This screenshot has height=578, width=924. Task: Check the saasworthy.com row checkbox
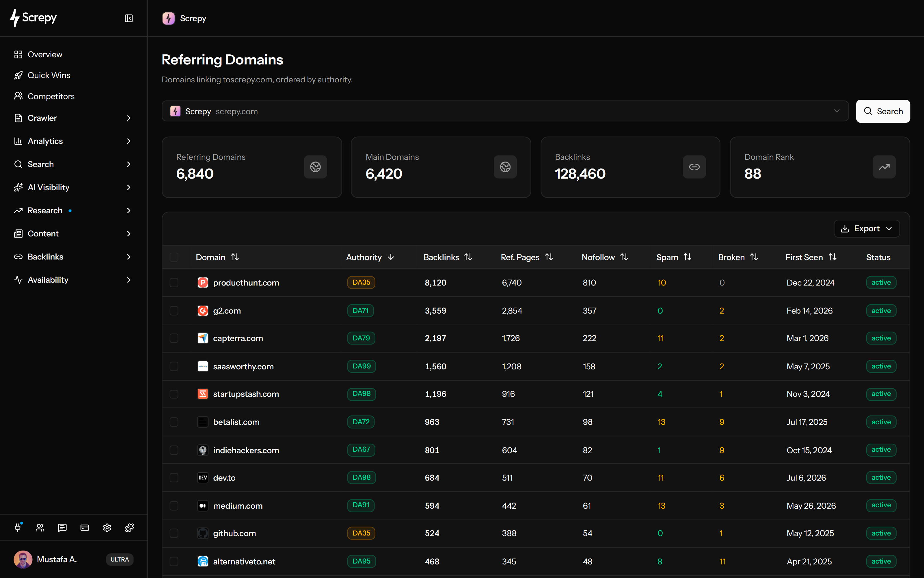[174, 366]
